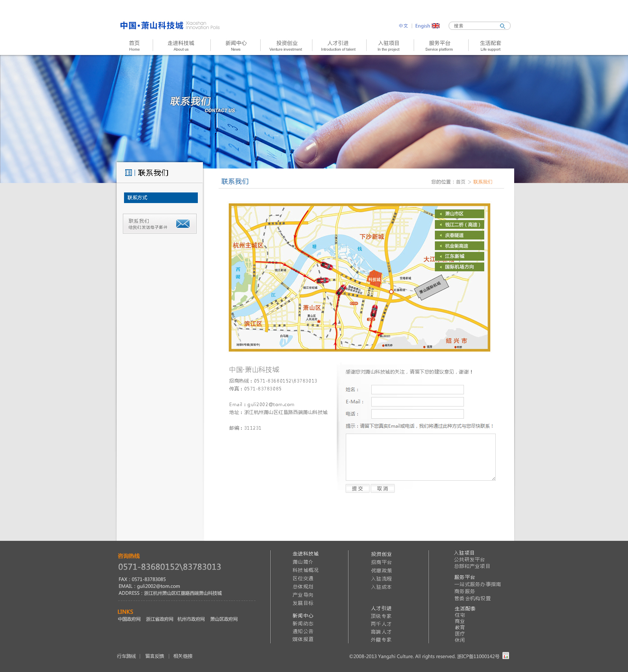Viewport: 628px width, 672px height.
Task: Open the 中国政府网 footer link
Action: tap(129, 619)
